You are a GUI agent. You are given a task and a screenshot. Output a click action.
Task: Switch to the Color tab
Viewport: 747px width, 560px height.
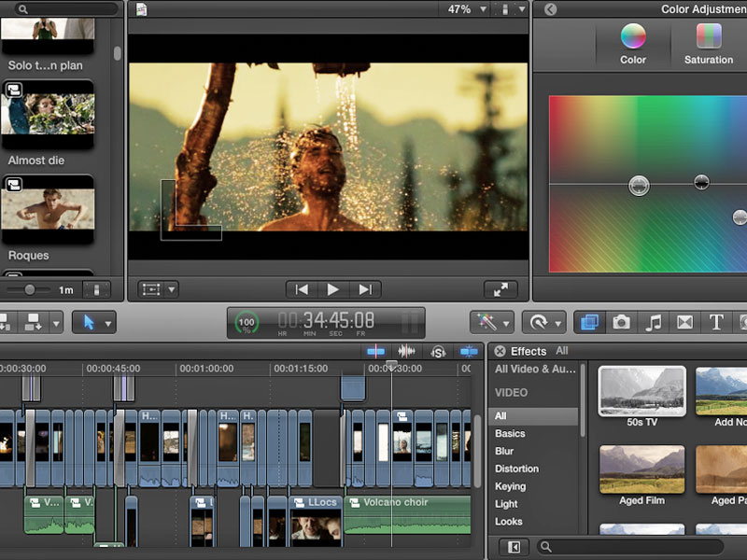point(633,43)
